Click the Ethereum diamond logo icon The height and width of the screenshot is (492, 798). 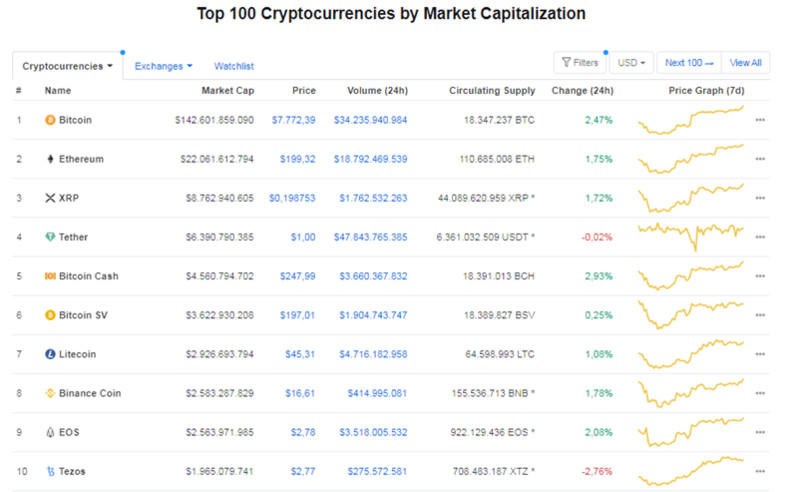50,159
